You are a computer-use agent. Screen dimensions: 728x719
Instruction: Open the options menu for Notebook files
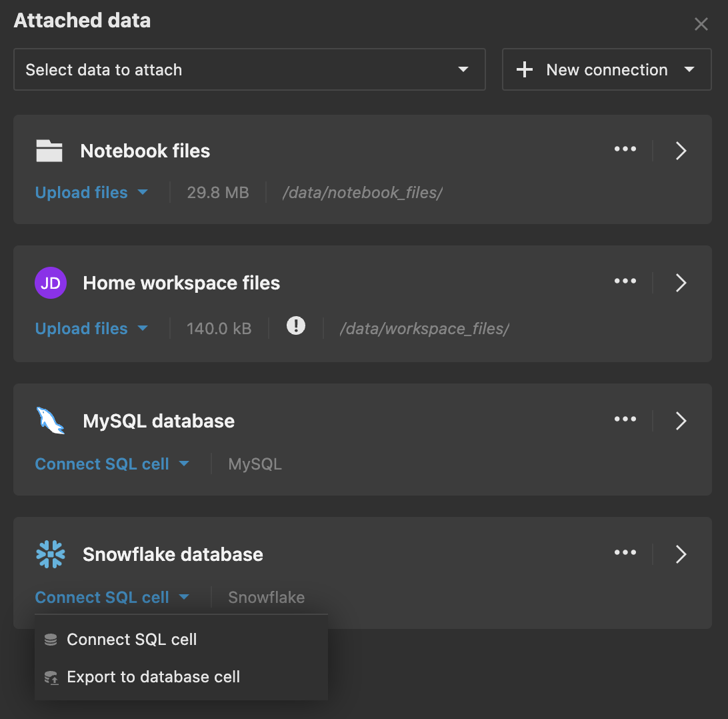[625, 149]
